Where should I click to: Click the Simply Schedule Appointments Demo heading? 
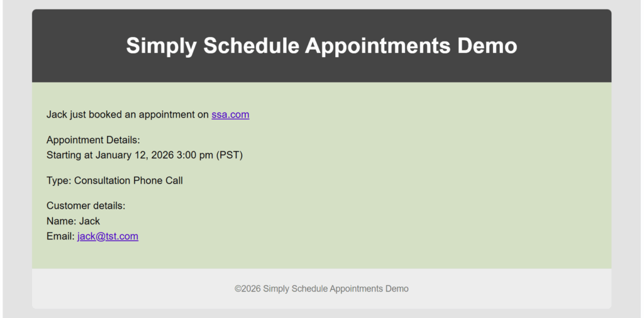coord(321,46)
